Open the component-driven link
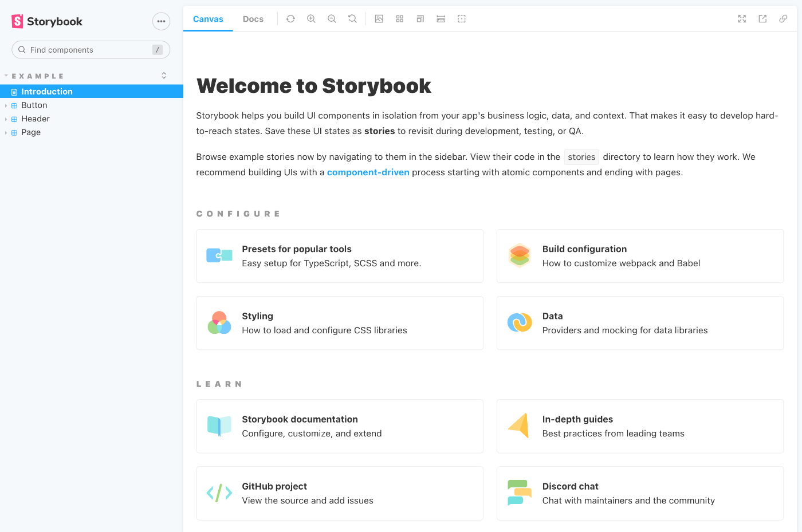The image size is (802, 532). tap(368, 172)
